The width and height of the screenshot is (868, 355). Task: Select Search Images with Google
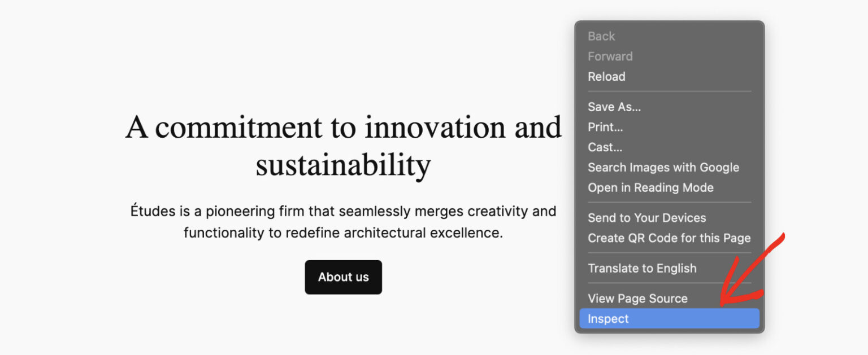[x=663, y=168]
